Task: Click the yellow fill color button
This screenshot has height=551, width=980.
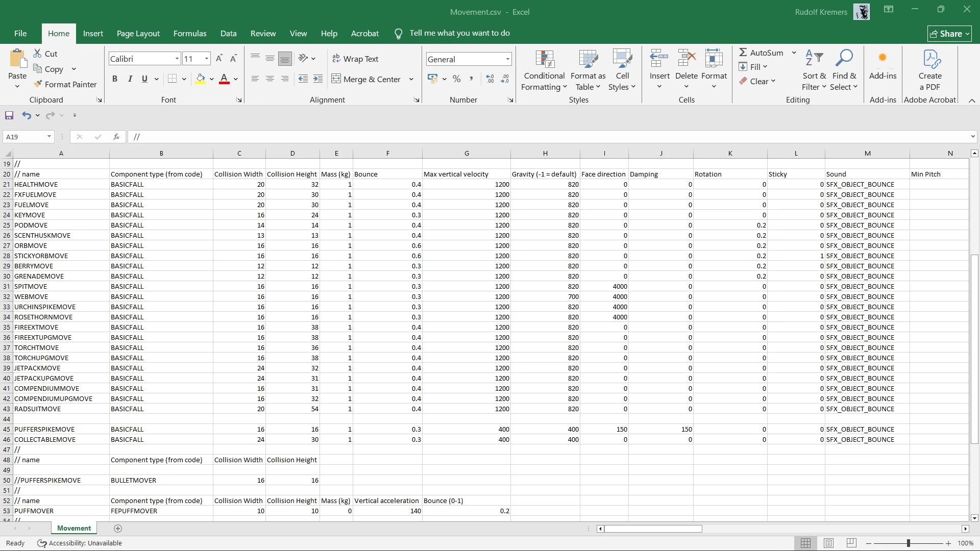Action: [x=200, y=79]
